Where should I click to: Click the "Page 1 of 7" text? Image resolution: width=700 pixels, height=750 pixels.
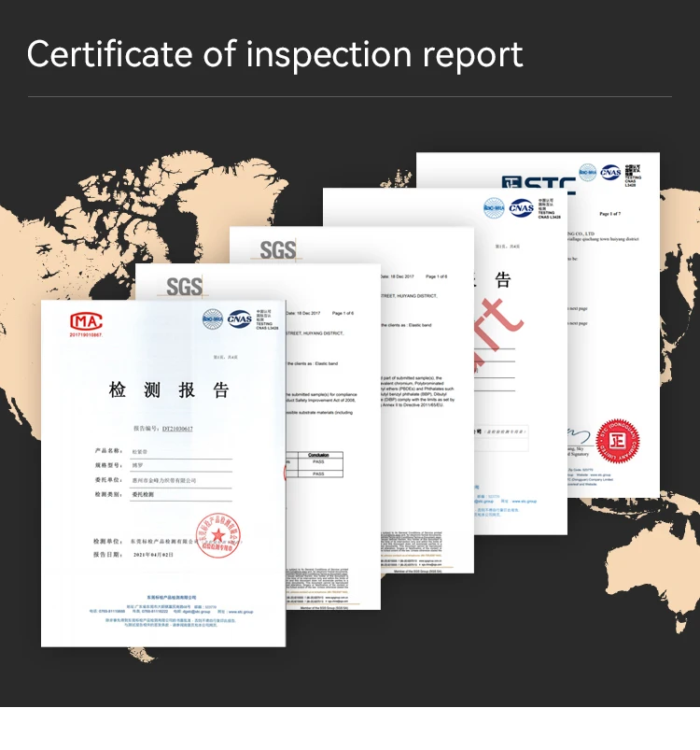tap(610, 214)
